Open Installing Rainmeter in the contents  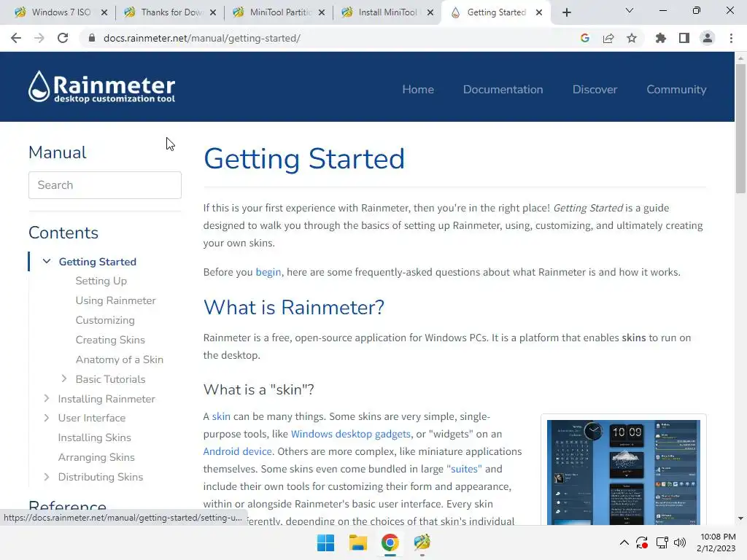tap(107, 399)
